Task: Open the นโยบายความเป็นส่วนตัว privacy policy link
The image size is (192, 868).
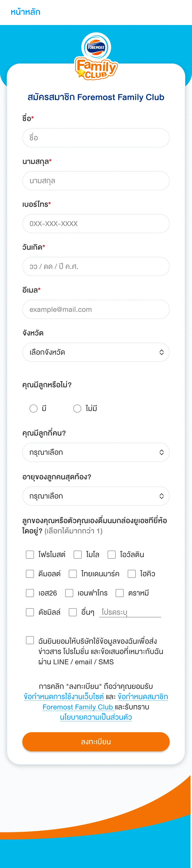Action: click(96, 717)
